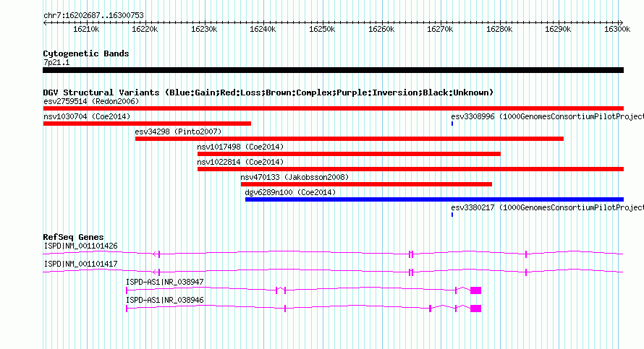
Task: Select the red nsv1030704 loss bar
Action: click(147, 124)
